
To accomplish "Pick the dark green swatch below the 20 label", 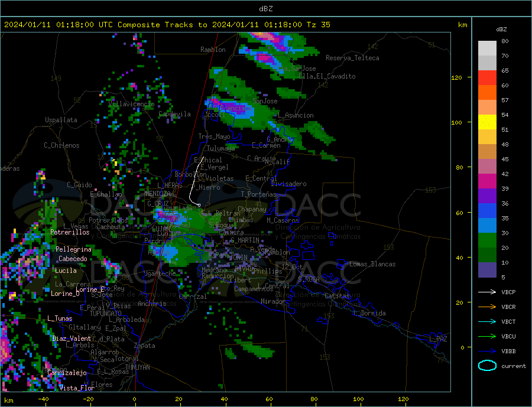I will point(487,255).
